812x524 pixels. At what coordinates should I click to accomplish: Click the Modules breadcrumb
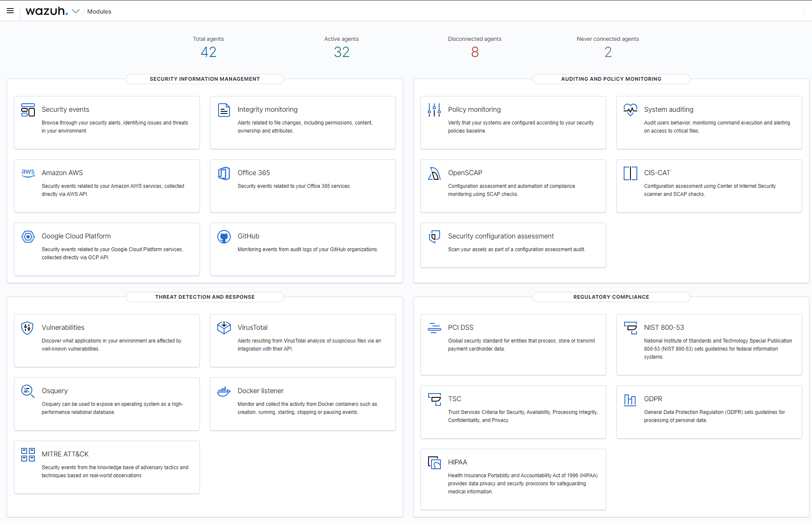coord(99,11)
